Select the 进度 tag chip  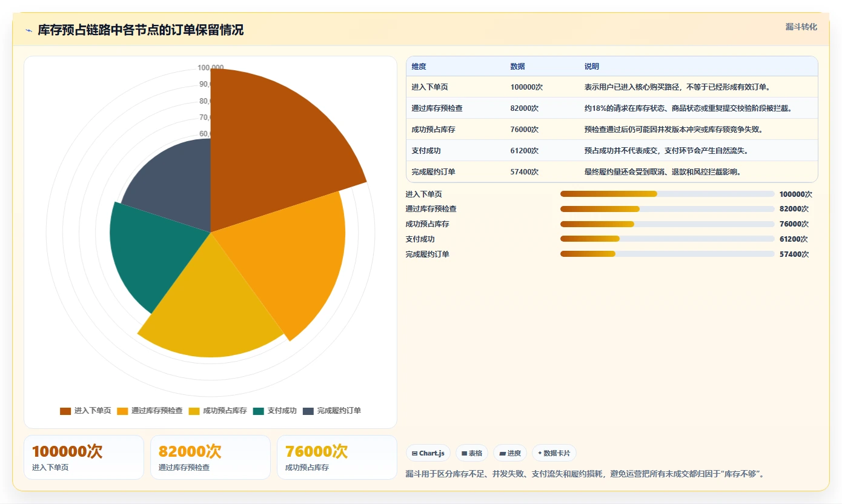pos(510,453)
